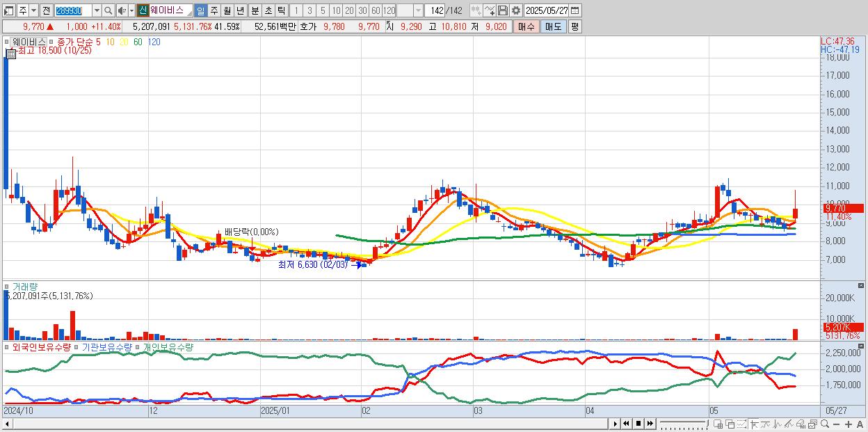Viewport: 868px width, 432px height.
Task: Click the add line chart icon
Action: click(490, 10)
